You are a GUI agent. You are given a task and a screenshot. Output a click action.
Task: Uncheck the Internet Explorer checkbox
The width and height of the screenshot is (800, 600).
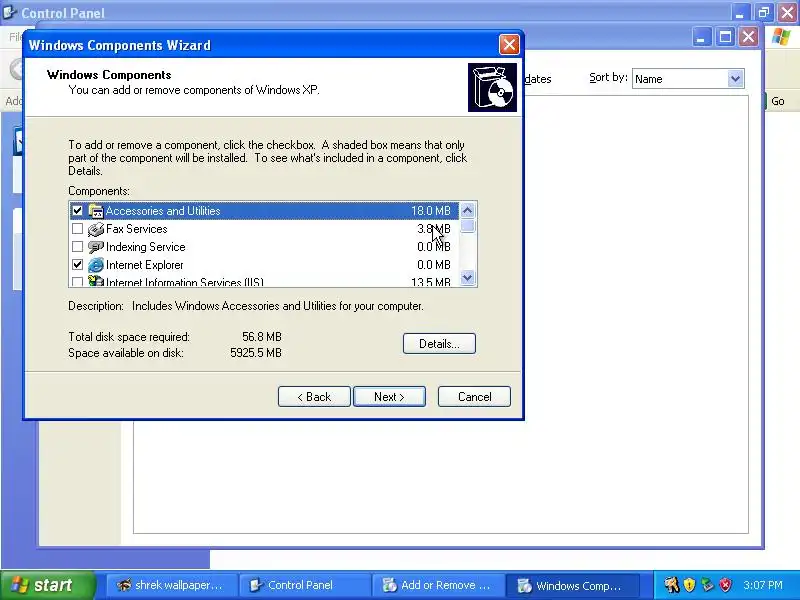pos(77,264)
